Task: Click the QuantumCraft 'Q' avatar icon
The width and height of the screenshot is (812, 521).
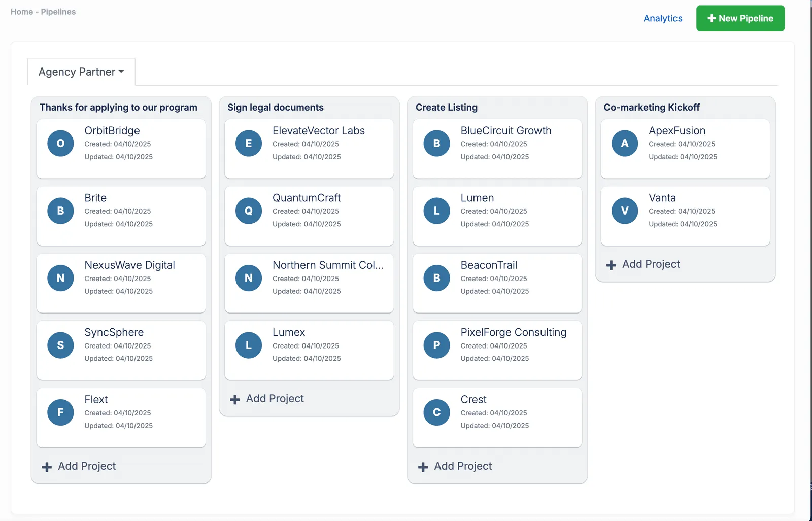Action: [x=249, y=211]
